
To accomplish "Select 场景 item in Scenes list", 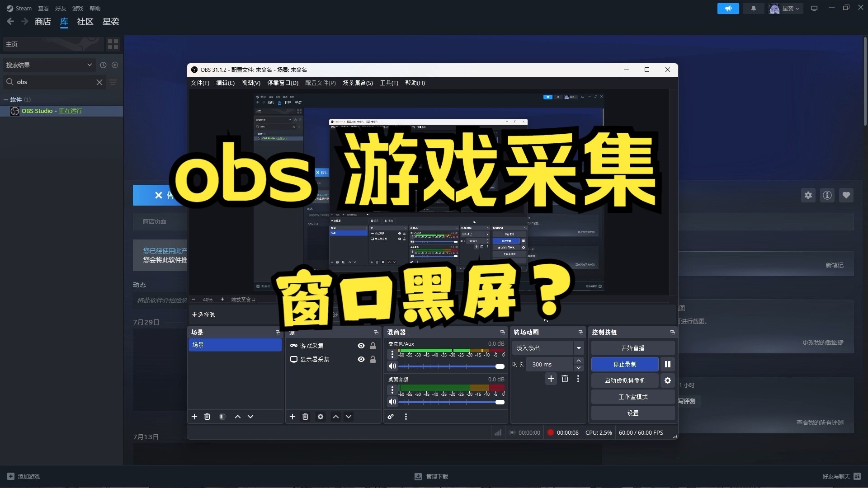I will pyautogui.click(x=235, y=345).
